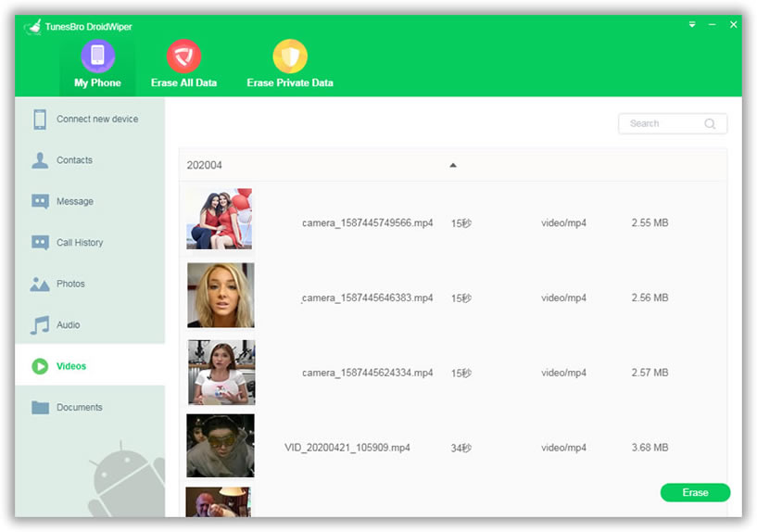Click the icon beside Call History
This screenshot has height=532, width=757.
[x=40, y=242]
